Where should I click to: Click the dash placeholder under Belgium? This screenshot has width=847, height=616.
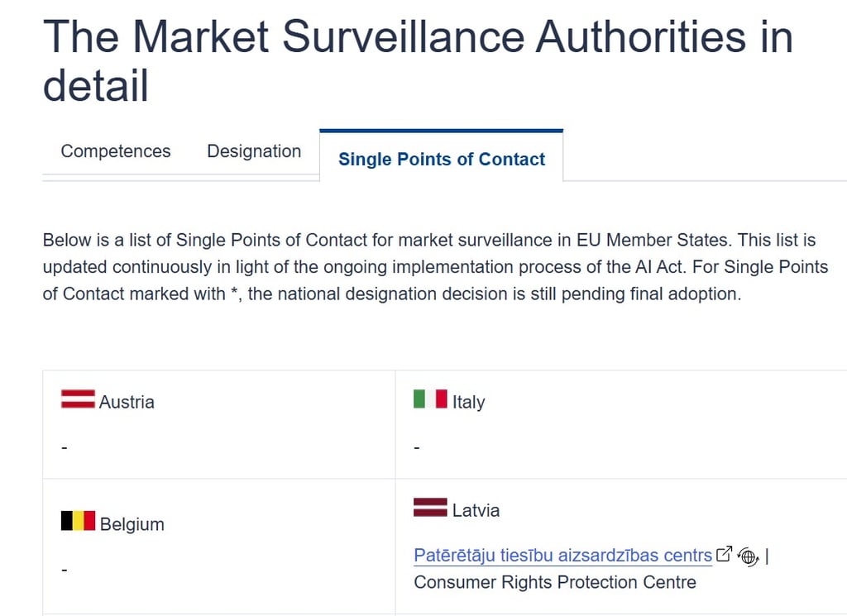(x=65, y=570)
